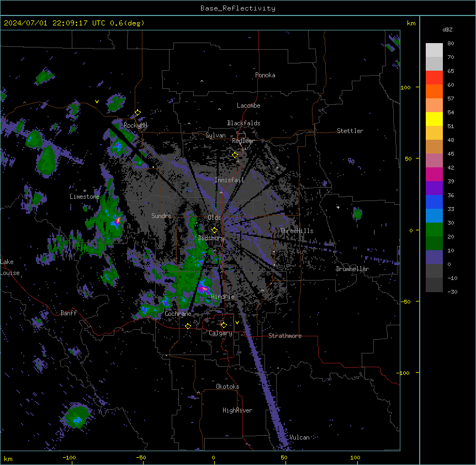
Task: Click the Ponoka city label
Action: coord(265,75)
